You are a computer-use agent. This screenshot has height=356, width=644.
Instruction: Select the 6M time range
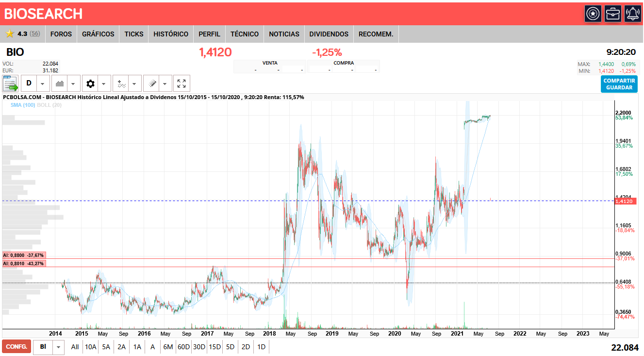coord(168,347)
